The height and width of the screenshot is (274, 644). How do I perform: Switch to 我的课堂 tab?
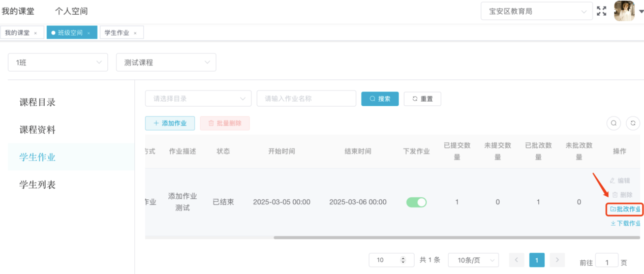pyautogui.click(x=18, y=33)
